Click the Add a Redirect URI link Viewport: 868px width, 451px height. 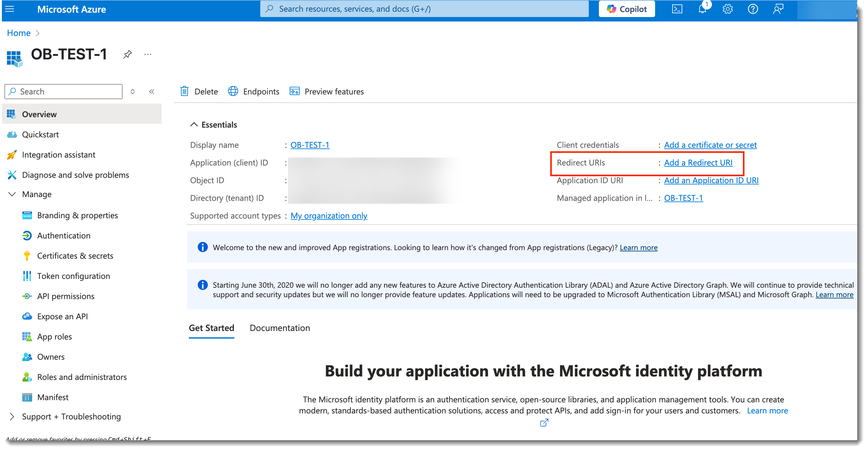(x=698, y=163)
